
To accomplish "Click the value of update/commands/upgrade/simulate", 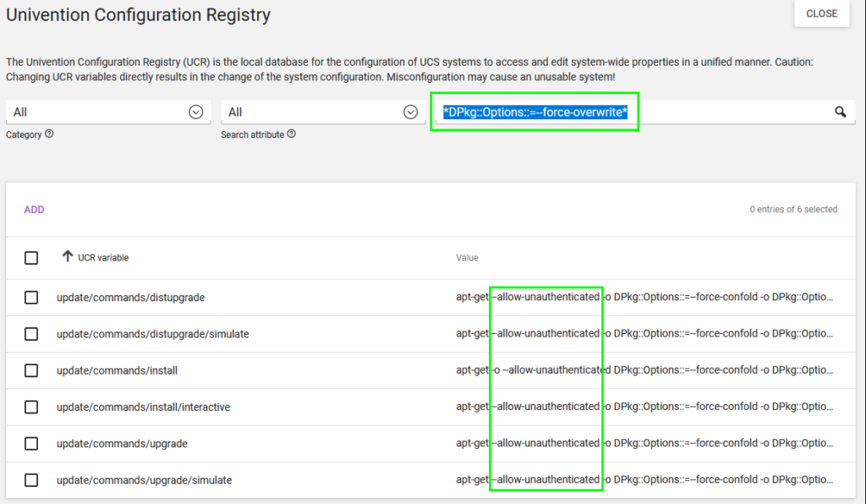I will pos(644,479).
